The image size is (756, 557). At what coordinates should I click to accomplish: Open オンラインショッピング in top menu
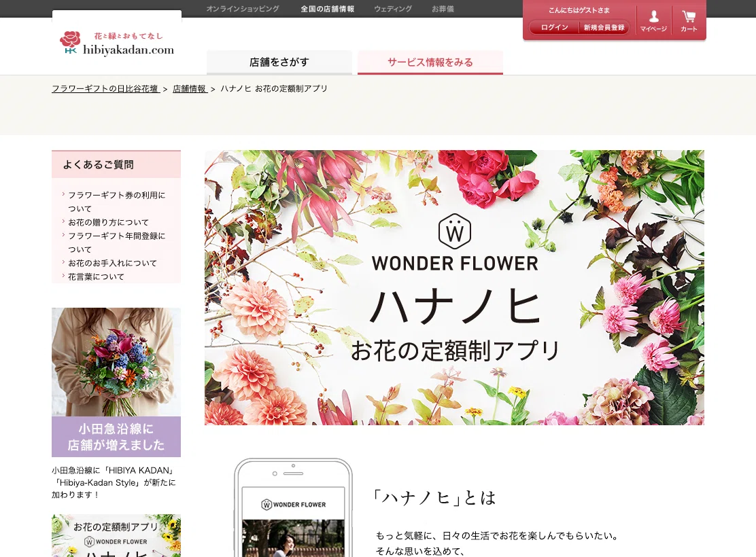[x=243, y=9]
